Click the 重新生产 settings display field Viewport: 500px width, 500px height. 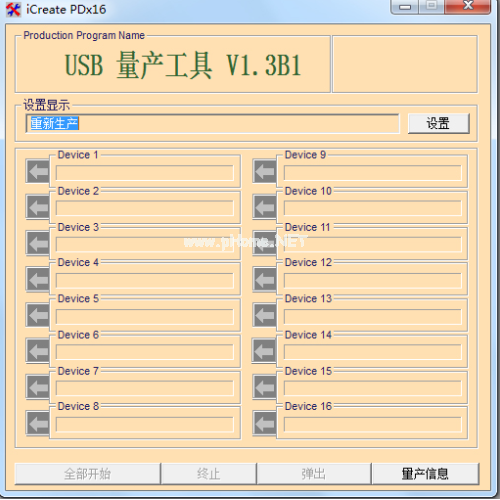point(212,123)
